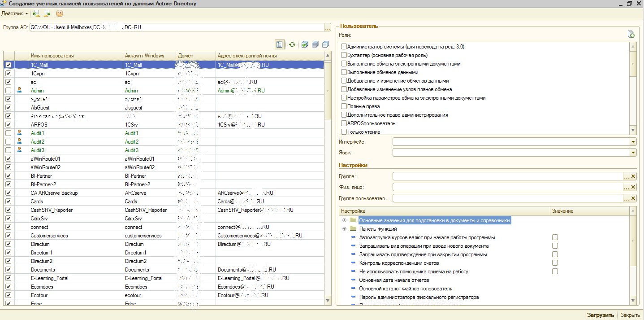Check Контроль корреспонденции счетов value checkbox
Screen dimensions: 644x320
(x=555, y=263)
